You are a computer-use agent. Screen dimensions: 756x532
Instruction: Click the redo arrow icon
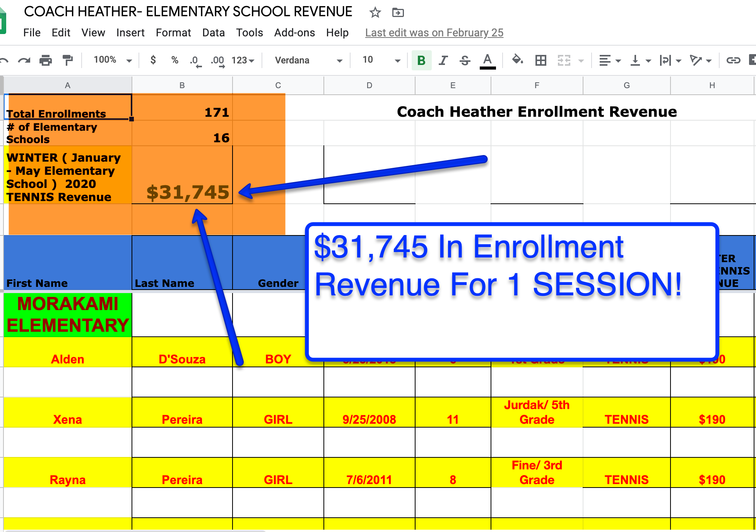(24, 60)
